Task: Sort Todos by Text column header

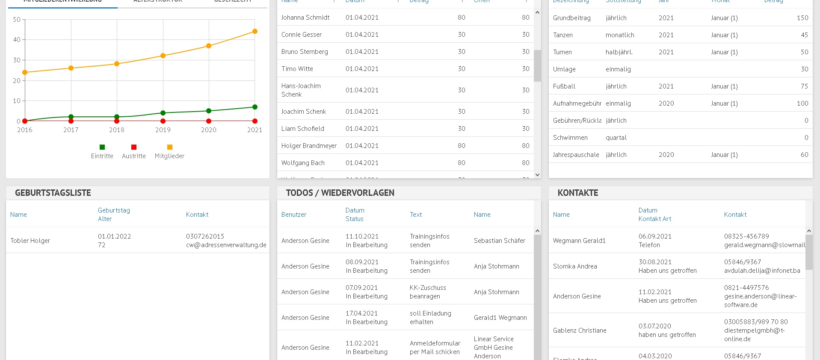Action: tap(416, 215)
